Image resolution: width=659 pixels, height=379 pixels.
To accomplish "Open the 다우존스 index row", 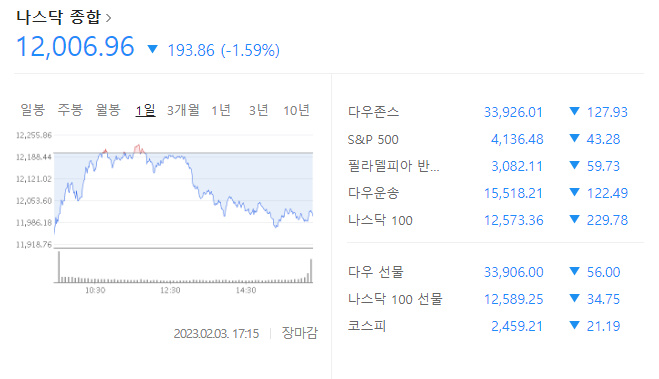I will point(488,112).
